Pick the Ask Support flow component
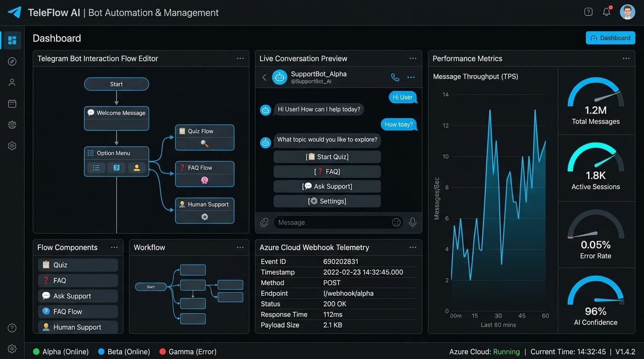The height and width of the screenshot is (359, 644). pyautogui.click(x=78, y=296)
